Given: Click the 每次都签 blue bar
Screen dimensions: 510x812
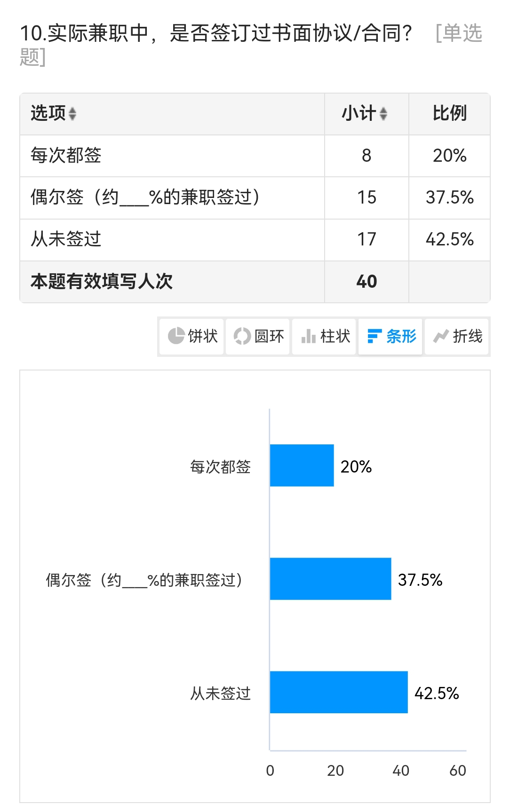Looking at the screenshot, I should coord(302,465).
